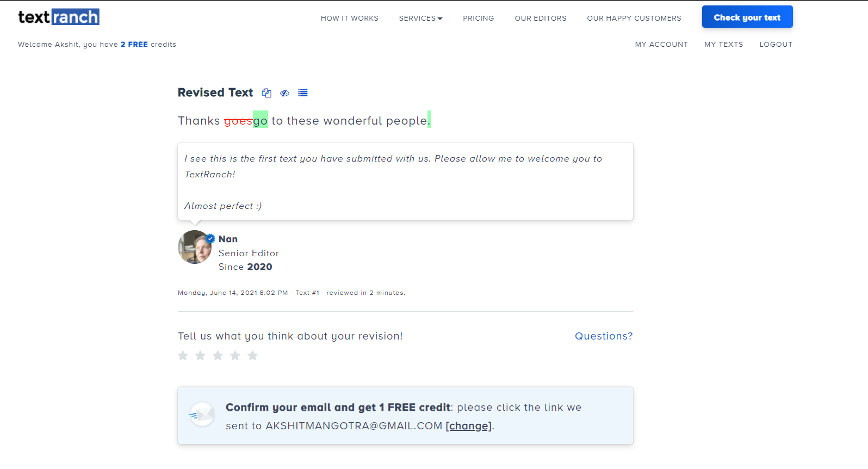Navigate to PRICING
The width and height of the screenshot is (868, 469).
(478, 18)
